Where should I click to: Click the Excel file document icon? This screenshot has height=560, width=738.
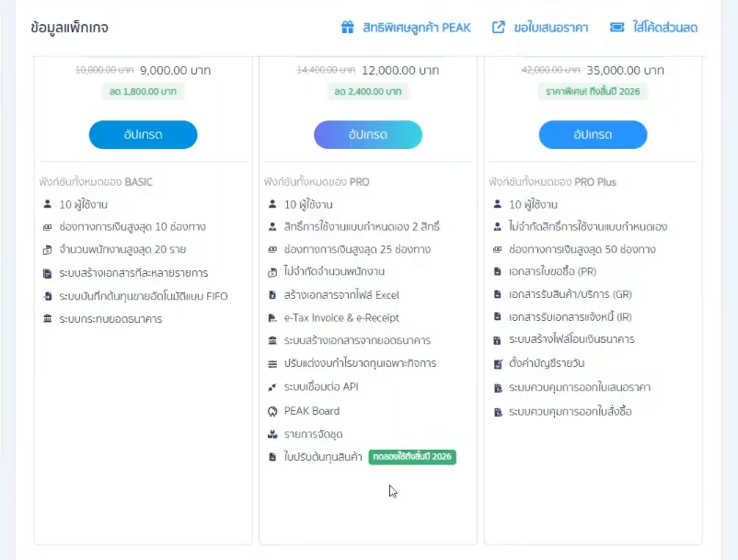tap(272, 295)
